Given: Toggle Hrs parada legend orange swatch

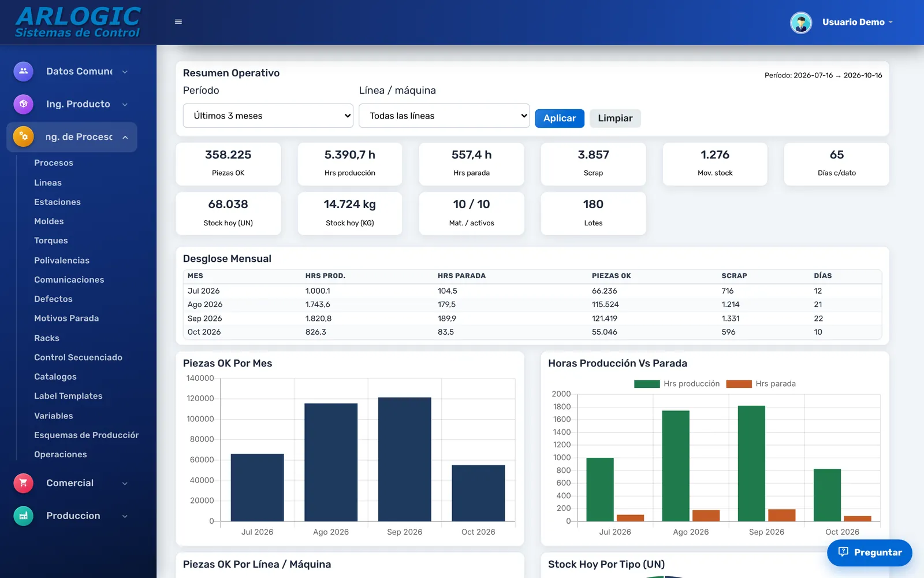Looking at the screenshot, I should pos(739,384).
